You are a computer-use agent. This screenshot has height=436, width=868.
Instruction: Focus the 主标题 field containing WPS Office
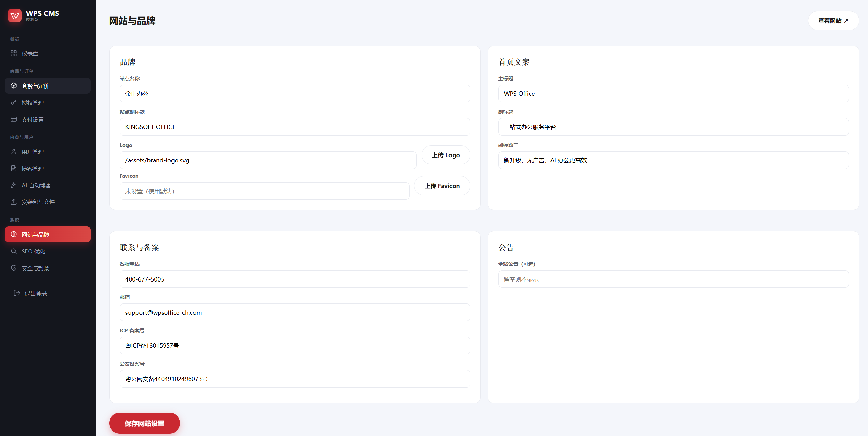point(674,93)
